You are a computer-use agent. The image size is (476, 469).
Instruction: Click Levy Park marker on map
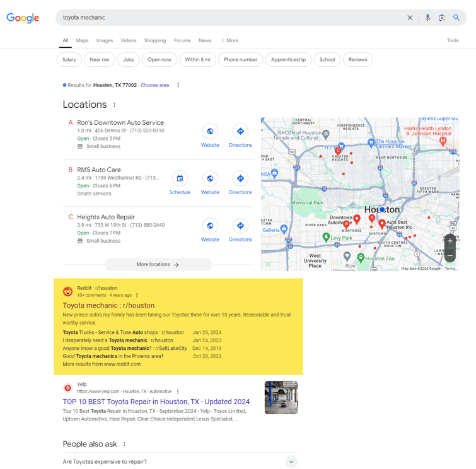coord(326,237)
